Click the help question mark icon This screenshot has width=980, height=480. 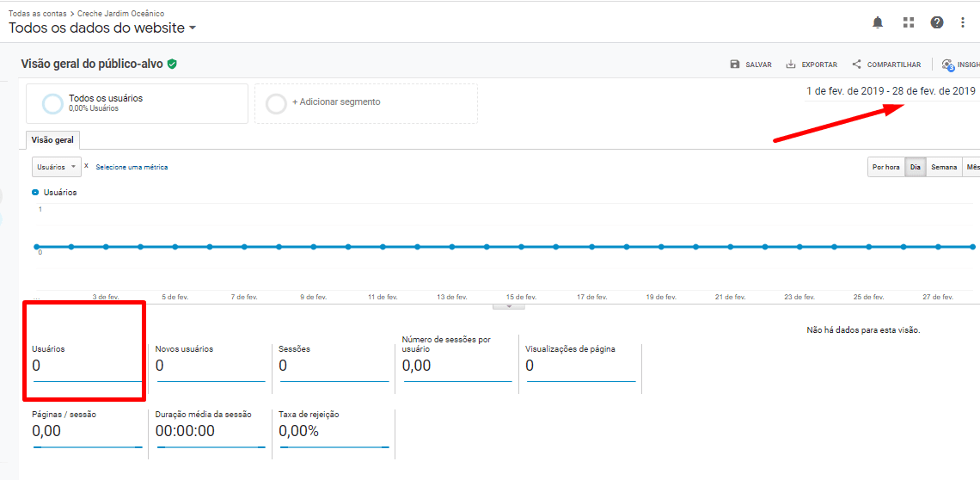pyautogui.click(x=937, y=22)
